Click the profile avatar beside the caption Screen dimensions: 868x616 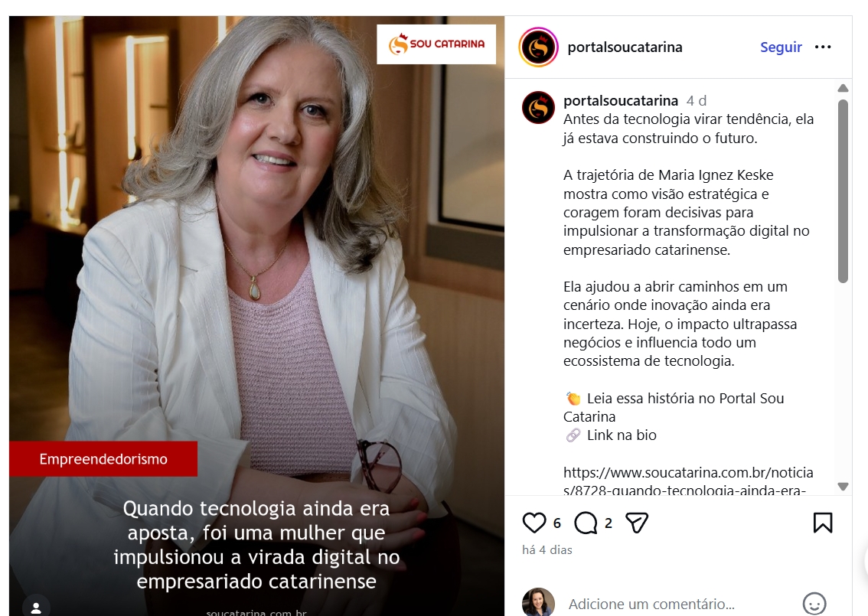(x=539, y=107)
